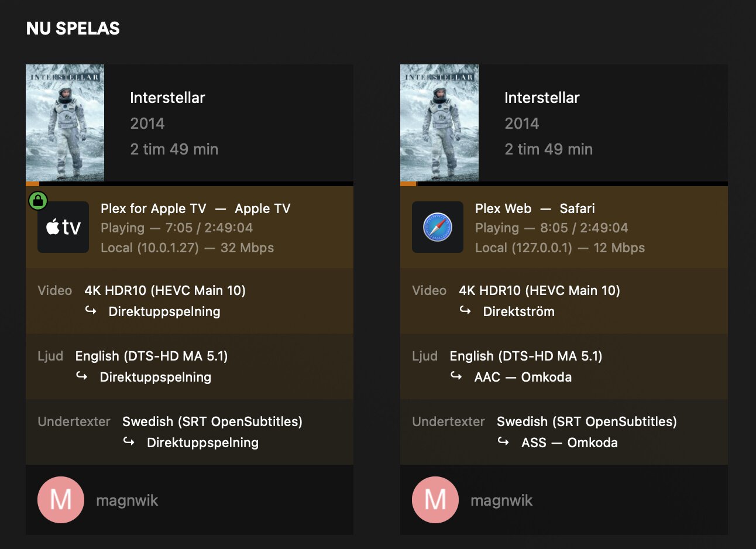Click the arrow beside left Video Direktuppspelning
The width and height of the screenshot is (756, 549).
tap(91, 310)
